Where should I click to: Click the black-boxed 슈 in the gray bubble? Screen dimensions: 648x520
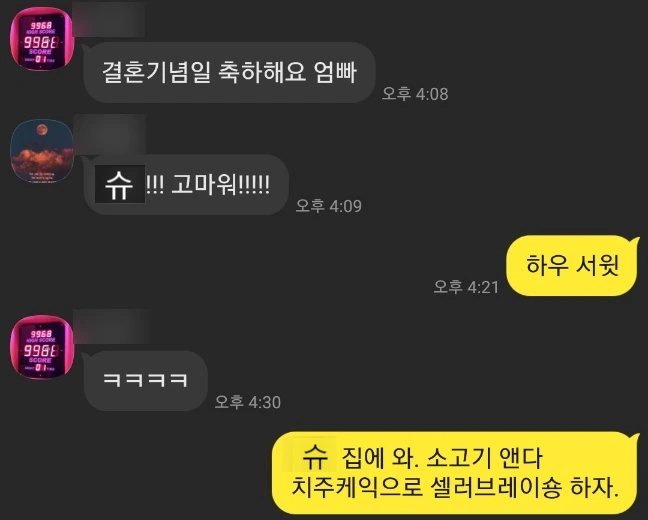click(x=120, y=184)
